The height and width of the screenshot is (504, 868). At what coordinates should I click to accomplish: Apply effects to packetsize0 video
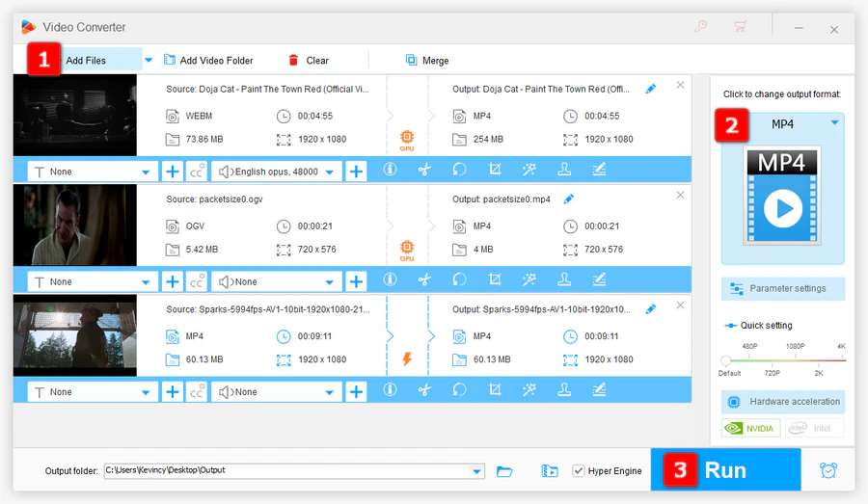(x=529, y=279)
